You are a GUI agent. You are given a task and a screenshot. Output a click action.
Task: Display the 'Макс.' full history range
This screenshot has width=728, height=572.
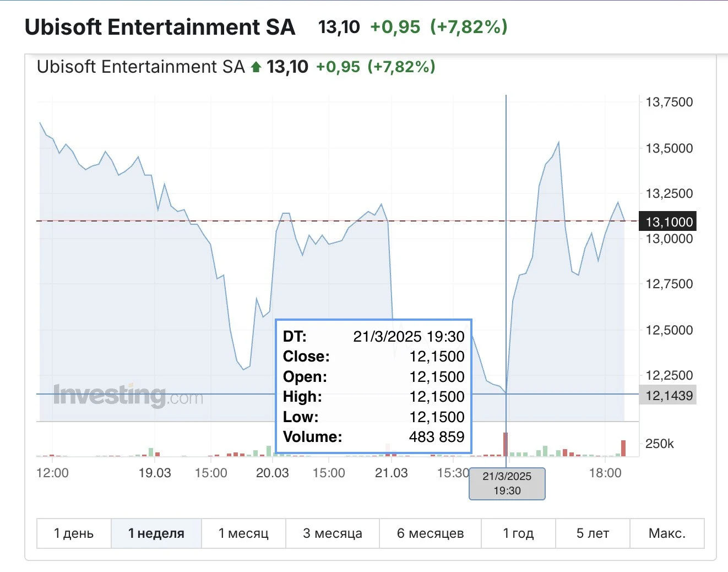point(667,533)
